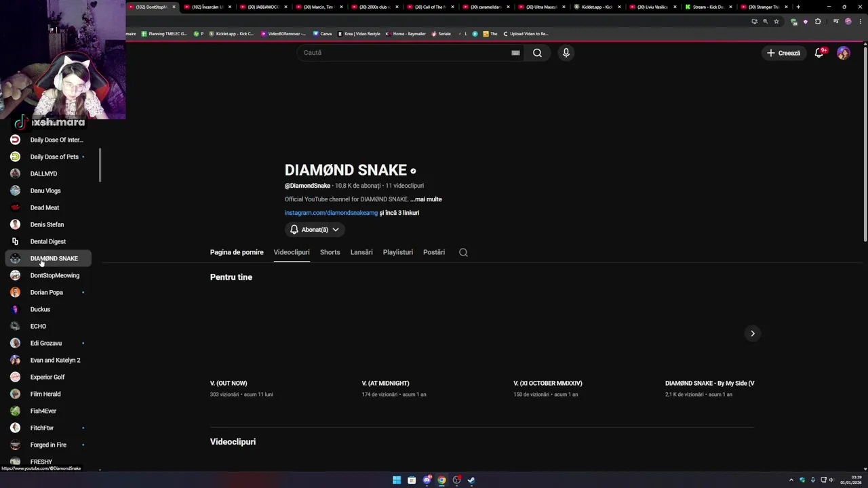Click the YouTube search magnifier button
868x488 pixels.
(537, 53)
